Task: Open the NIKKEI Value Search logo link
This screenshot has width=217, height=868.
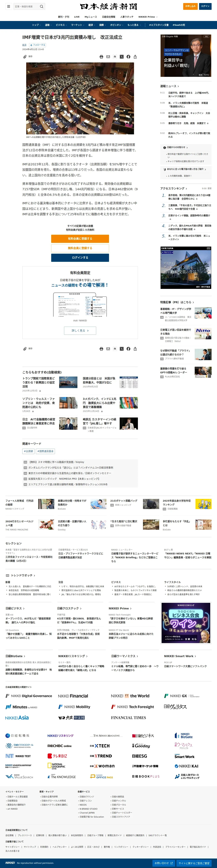Action: click(x=19, y=776)
